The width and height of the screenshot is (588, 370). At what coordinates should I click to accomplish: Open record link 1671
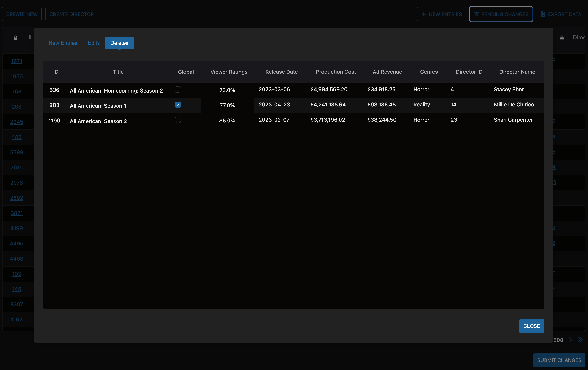pyautogui.click(x=17, y=61)
